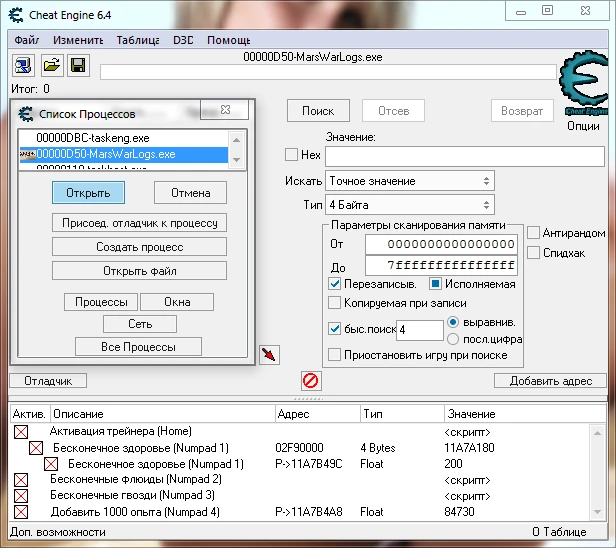
Task: Select the посл.цифра radio button
Action: pyautogui.click(x=453, y=339)
